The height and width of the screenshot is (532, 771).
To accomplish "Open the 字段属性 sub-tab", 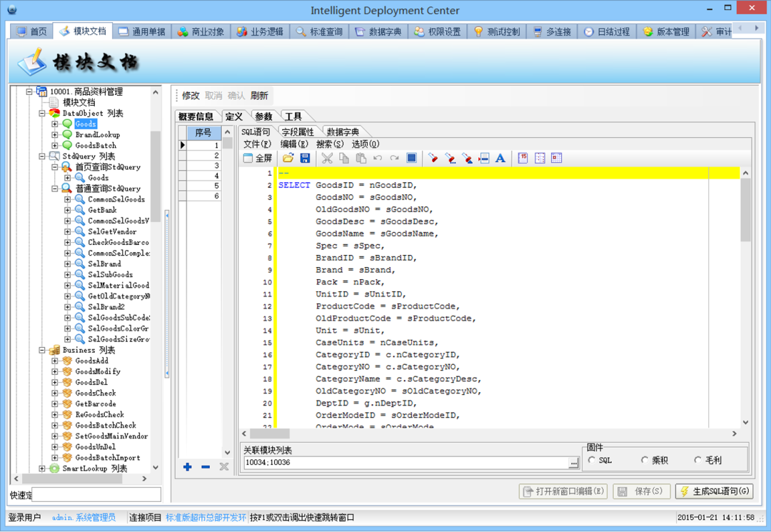I will 298,132.
